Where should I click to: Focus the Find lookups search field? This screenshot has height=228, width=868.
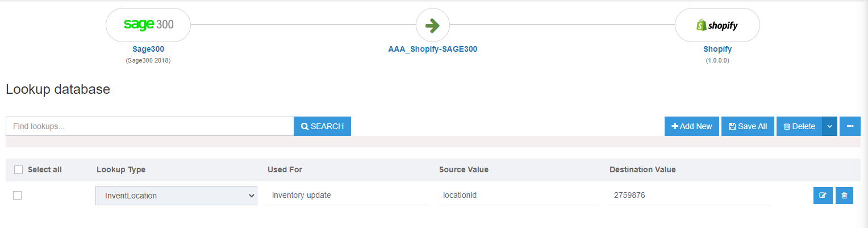point(149,126)
